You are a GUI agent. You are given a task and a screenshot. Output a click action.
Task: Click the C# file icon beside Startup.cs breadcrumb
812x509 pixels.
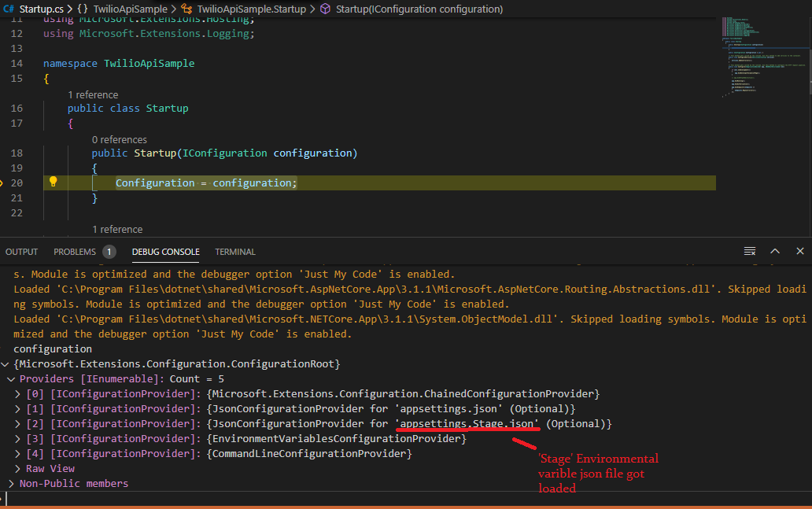click(9, 9)
